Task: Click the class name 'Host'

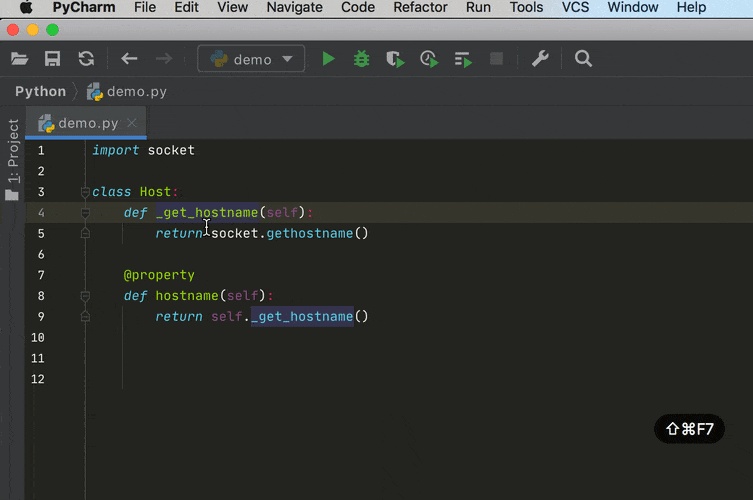Action: (x=155, y=192)
